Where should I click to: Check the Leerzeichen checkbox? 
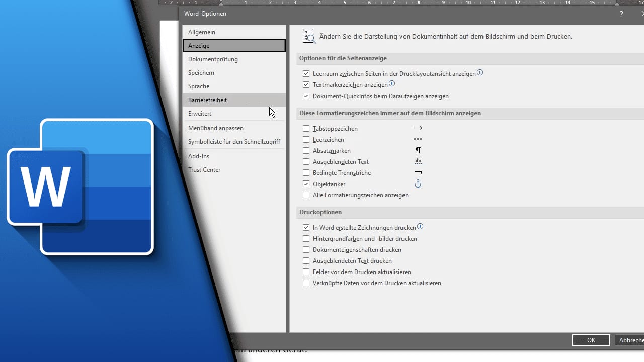click(x=306, y=140)
